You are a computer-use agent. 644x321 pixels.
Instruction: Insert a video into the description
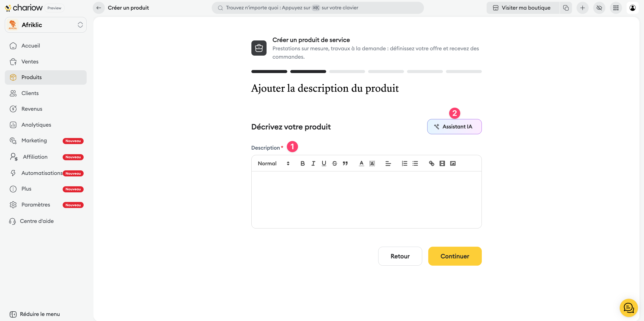click(x=442, y=164)
